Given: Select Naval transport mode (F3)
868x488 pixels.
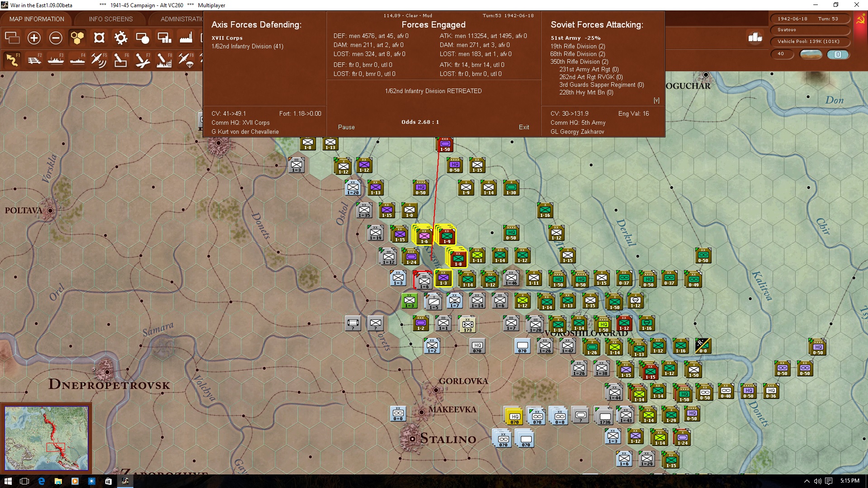Looking at the screenshot, I should (56, 60).
